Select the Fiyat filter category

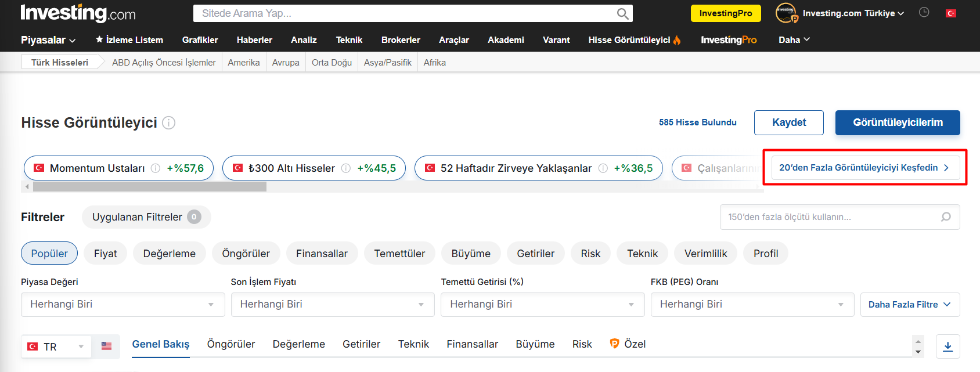(106, 254)
